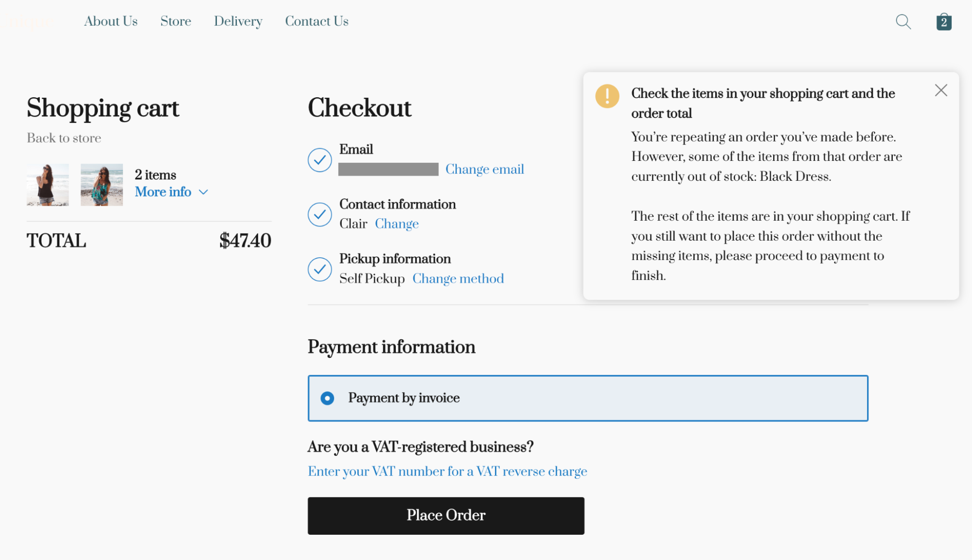Navigate to the Store menu item

(176, 21)
